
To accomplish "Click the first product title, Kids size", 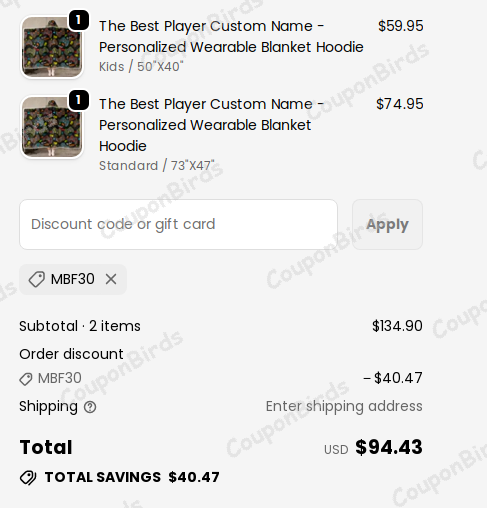I will [x=231, y=36].
